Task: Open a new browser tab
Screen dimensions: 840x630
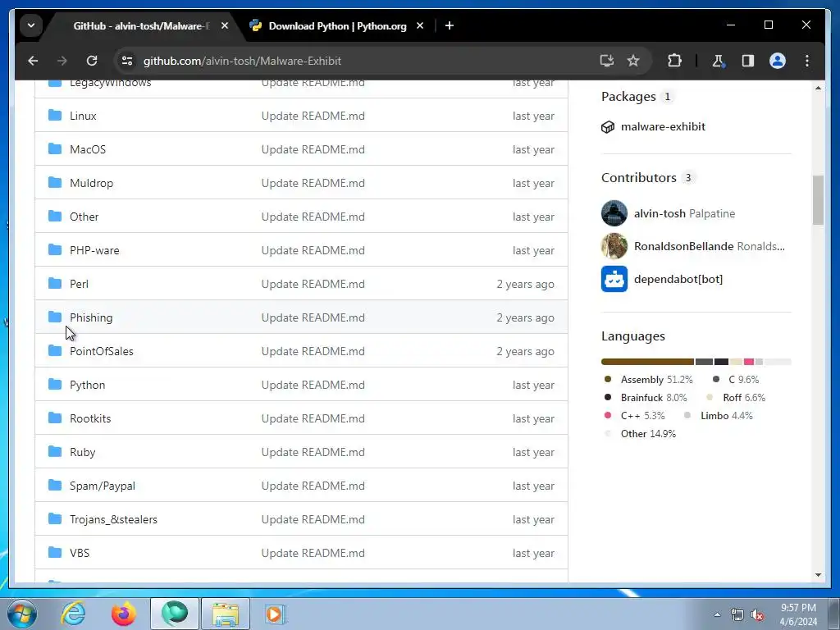Action: coord(450,25)
